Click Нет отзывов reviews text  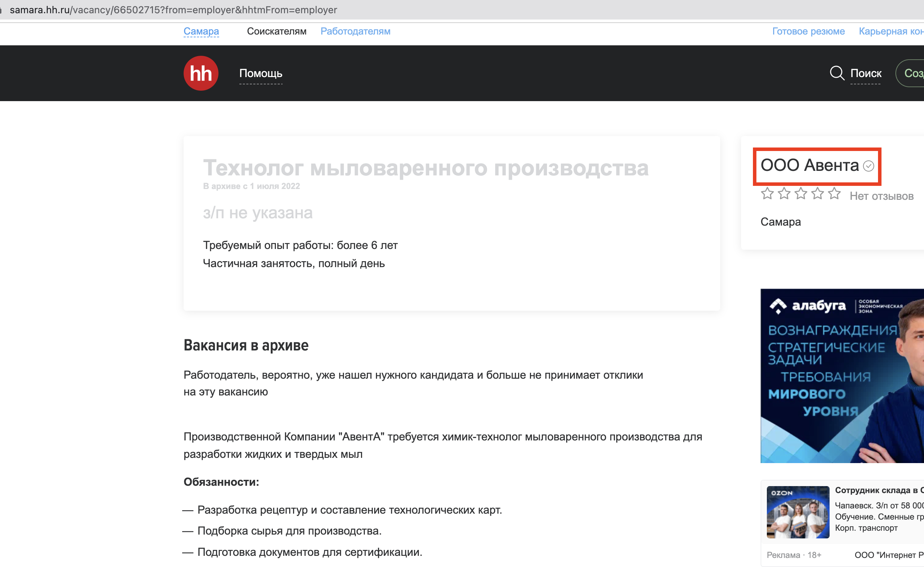click(881, 196)
